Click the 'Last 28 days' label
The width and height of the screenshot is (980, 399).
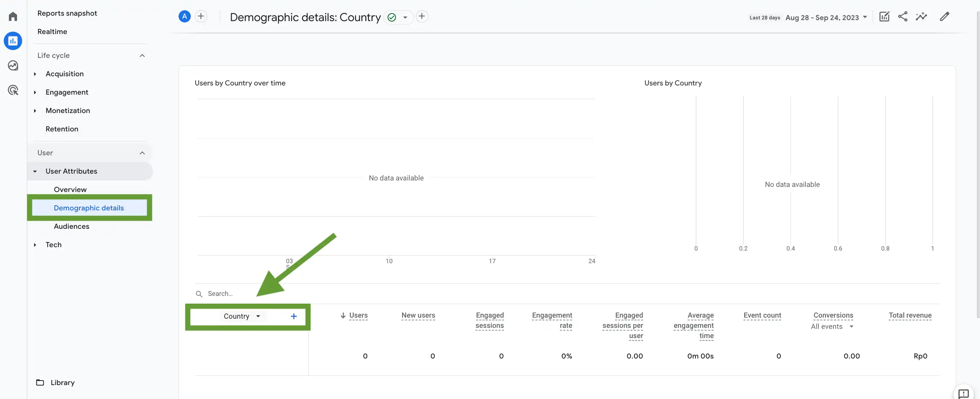pos(765,17)
